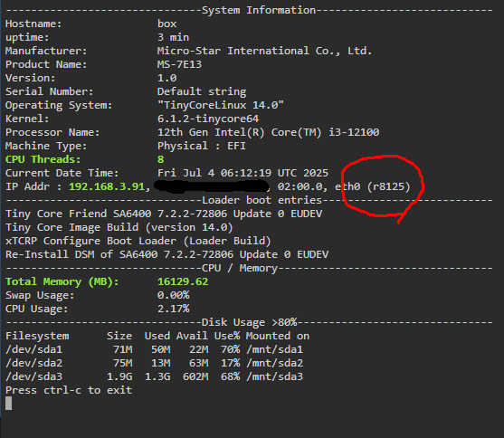504x438 pixels.
Task: Select mount point "/mnt/sda1"
Action: [x=274, y=349]
